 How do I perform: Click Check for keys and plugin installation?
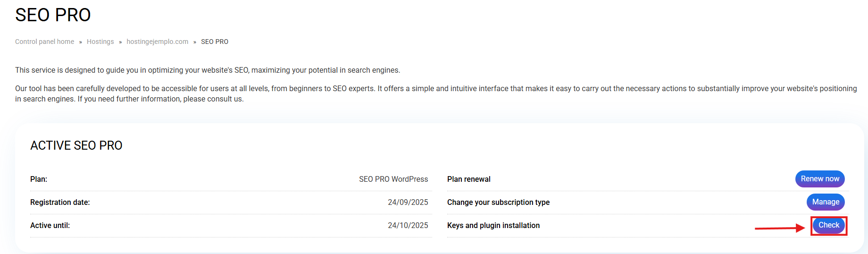pos(828,225)
